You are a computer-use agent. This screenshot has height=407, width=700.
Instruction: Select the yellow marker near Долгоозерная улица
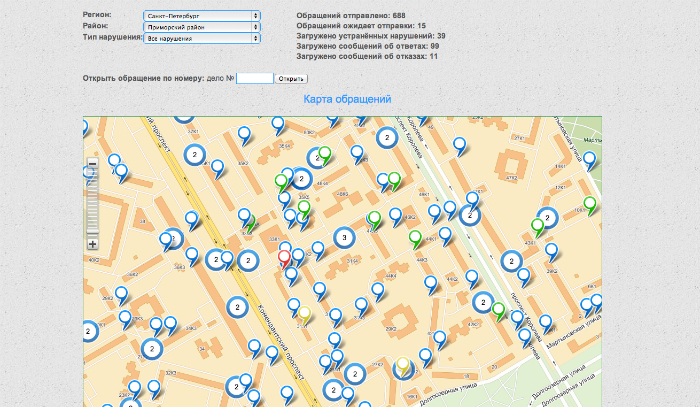[403, 365]
